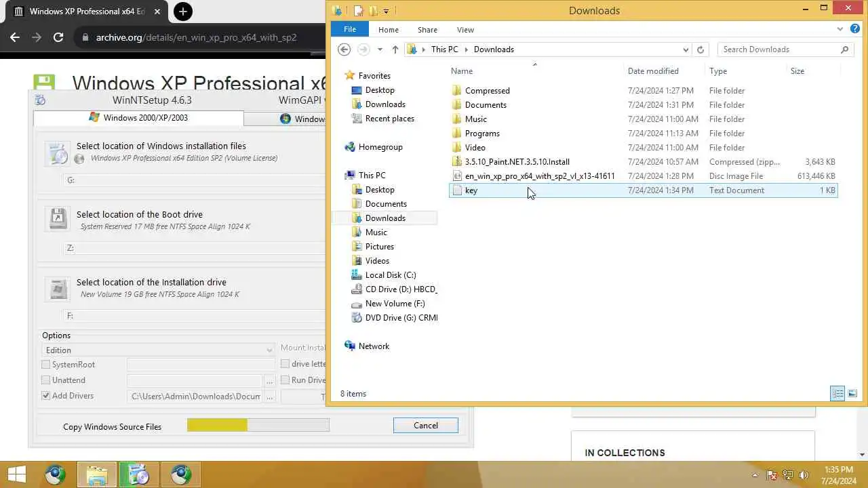Open the View ribbon tab
Screen dimensions: 868x488
(465, 30)
